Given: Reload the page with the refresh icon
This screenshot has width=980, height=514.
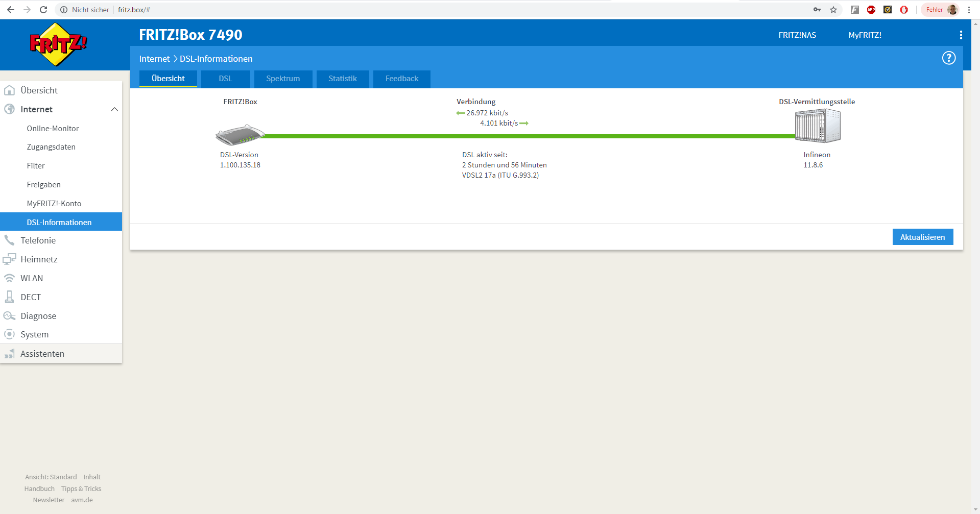Looking at the screenshot, I should coord(43,10).
